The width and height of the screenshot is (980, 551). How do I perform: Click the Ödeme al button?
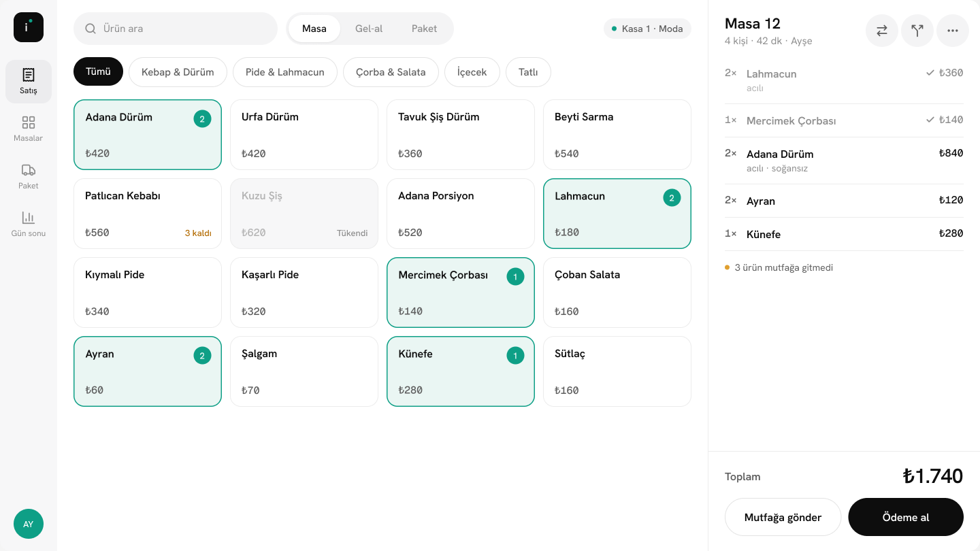coord(906,517)
